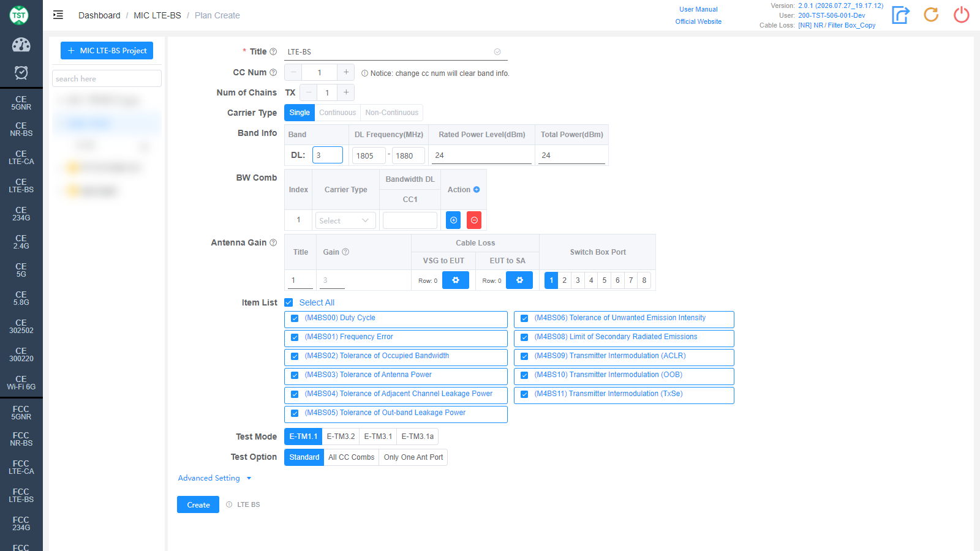Open the User Manual link
This screenshot has width=980, height=551.
(x=698, y=9)
